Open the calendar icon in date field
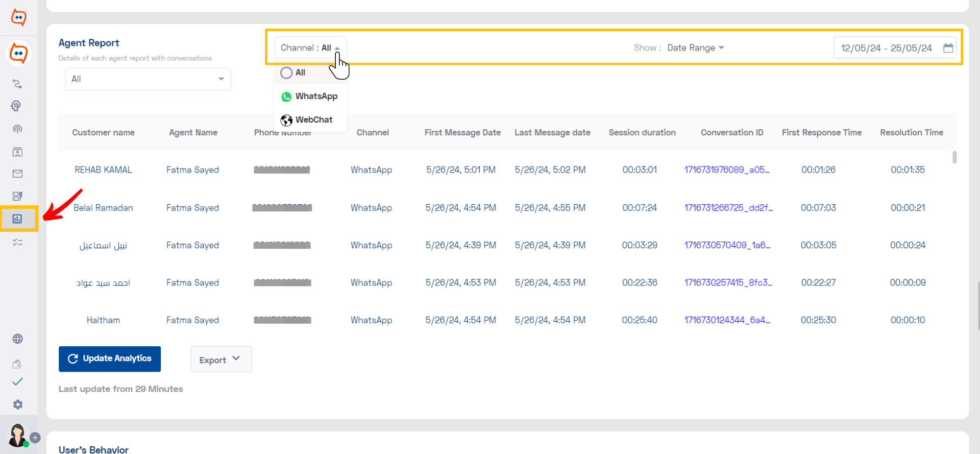 948,48
